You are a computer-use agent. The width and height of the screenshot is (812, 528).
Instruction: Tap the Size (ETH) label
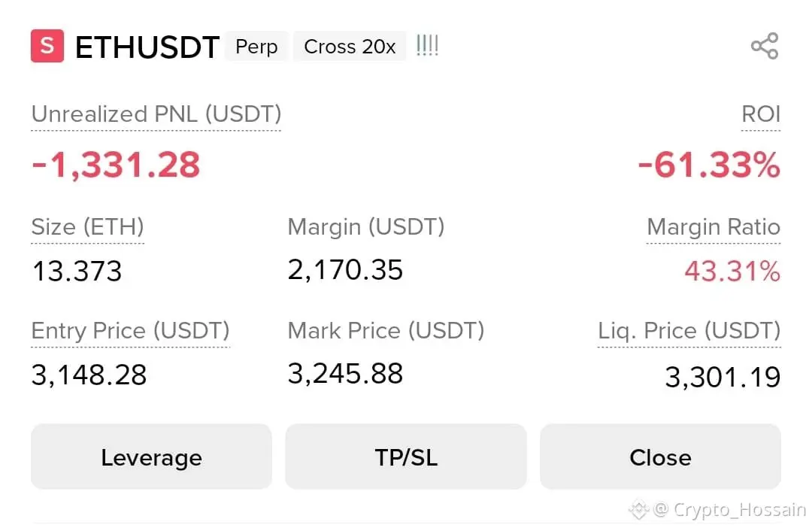87,226
